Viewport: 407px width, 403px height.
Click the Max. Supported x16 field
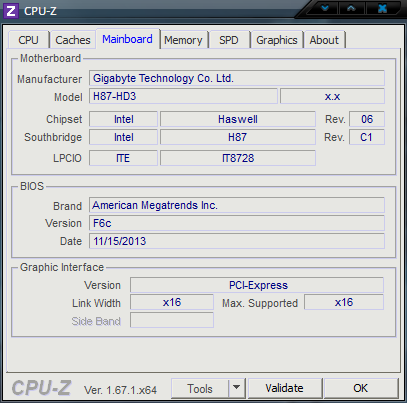(x=344, y=302)
